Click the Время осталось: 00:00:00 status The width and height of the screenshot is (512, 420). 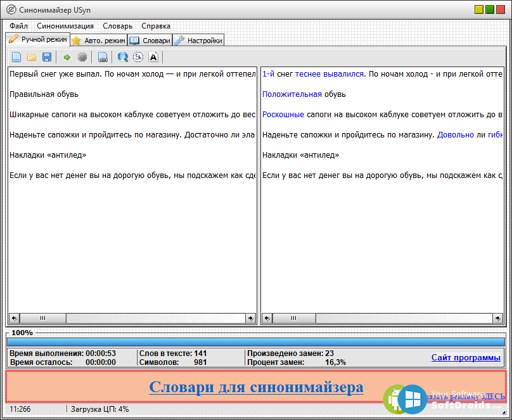pyautogui.click(x=63, y=362)
